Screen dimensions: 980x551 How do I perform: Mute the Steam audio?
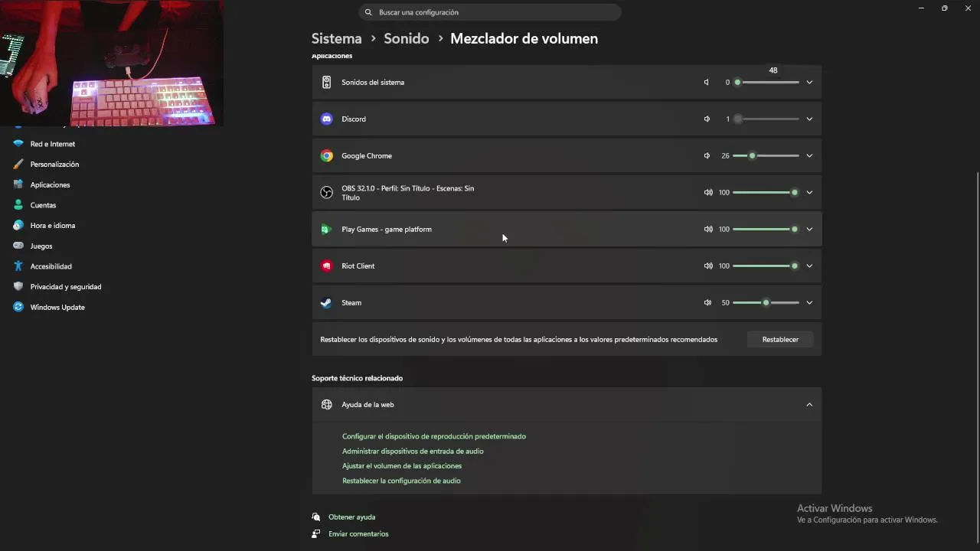(x=707, y=303)
